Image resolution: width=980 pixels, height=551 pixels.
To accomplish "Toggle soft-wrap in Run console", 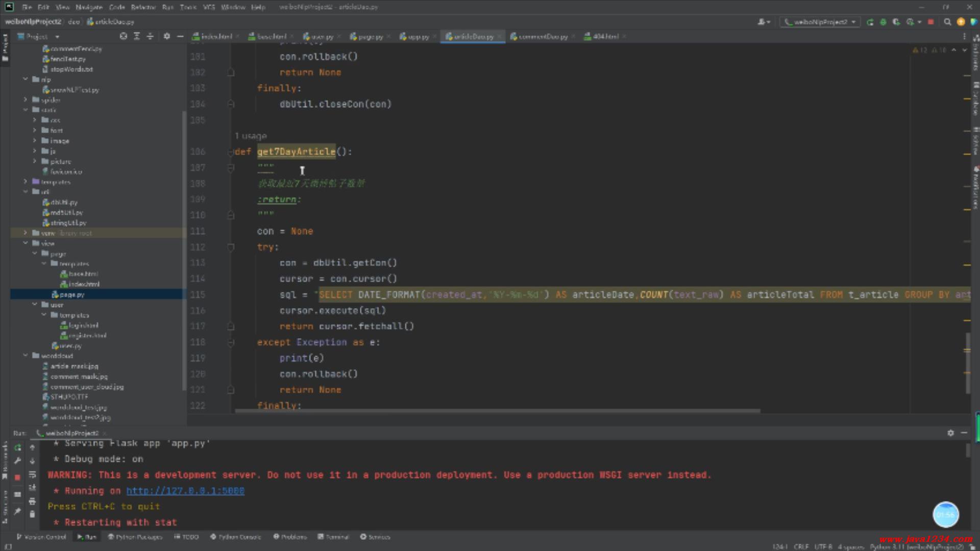I will click(x=32, y=474).
